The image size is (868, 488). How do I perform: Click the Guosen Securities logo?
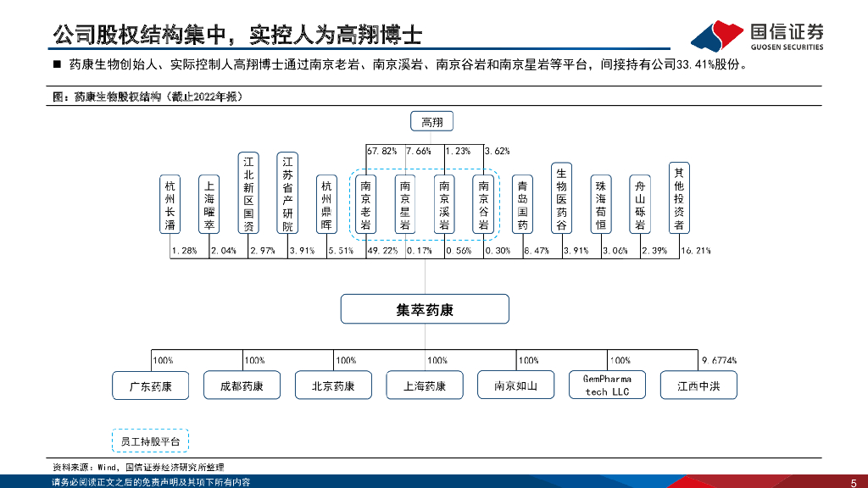click(757, 36)
